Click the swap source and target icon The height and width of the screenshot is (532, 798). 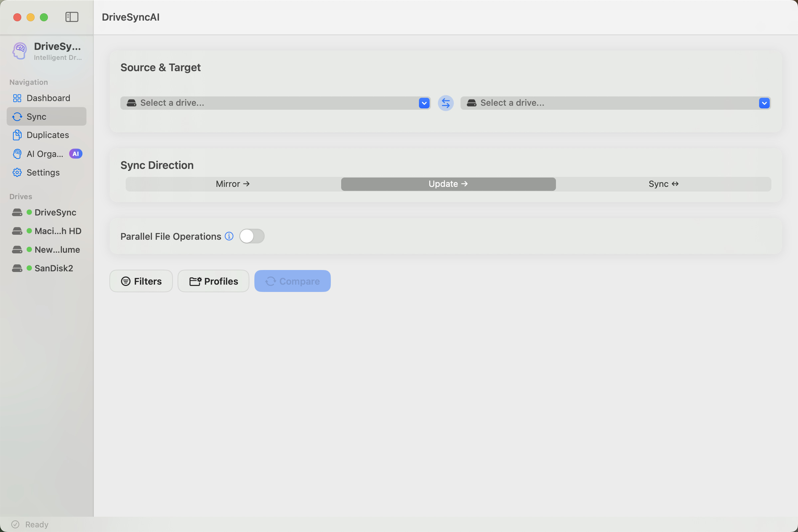446,103
